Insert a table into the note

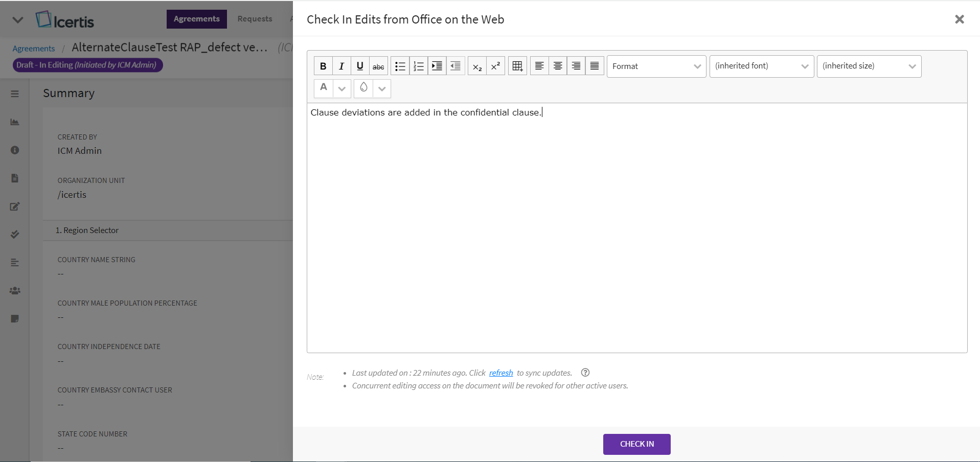pos(517,66)
